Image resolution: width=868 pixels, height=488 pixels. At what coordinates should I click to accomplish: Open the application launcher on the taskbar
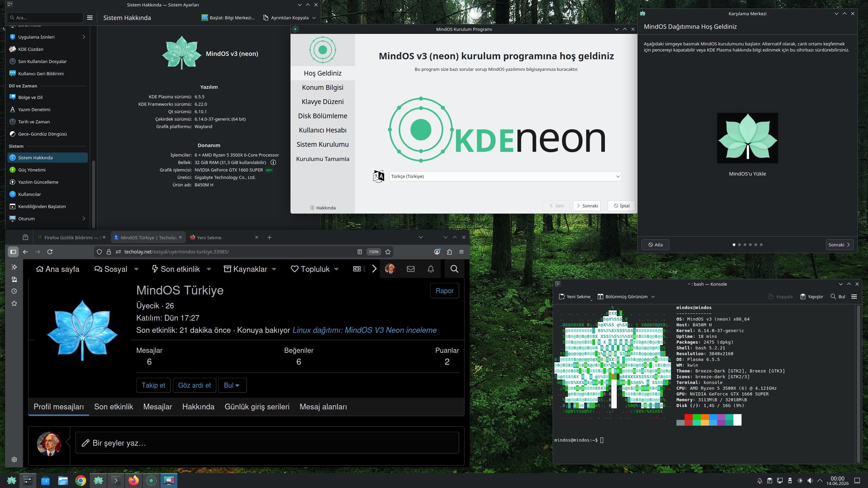click(12, 481)
